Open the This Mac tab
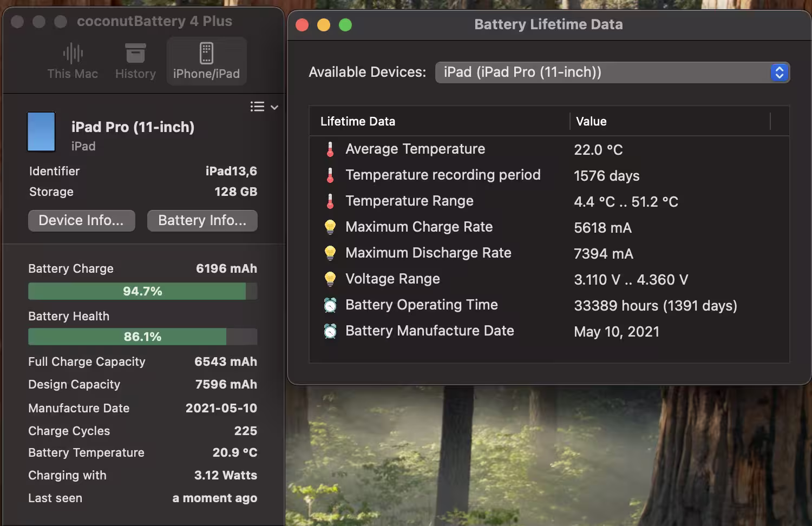812x526 pixels. (73, 61)
